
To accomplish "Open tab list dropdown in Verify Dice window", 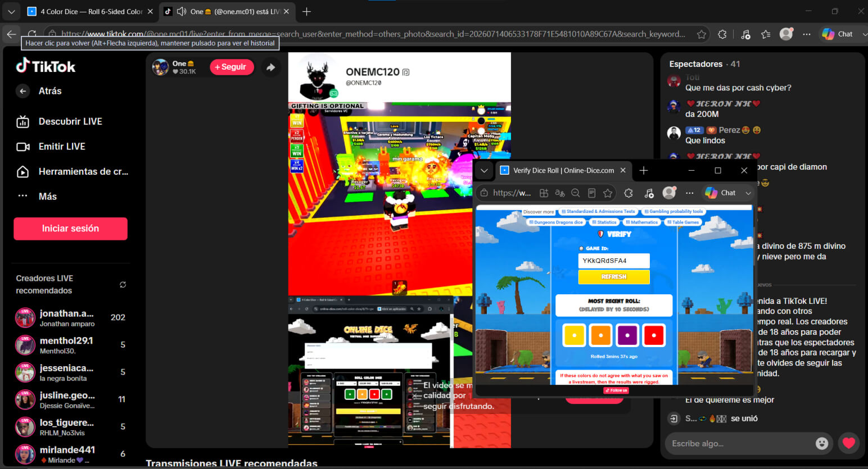I will [484, 170].
